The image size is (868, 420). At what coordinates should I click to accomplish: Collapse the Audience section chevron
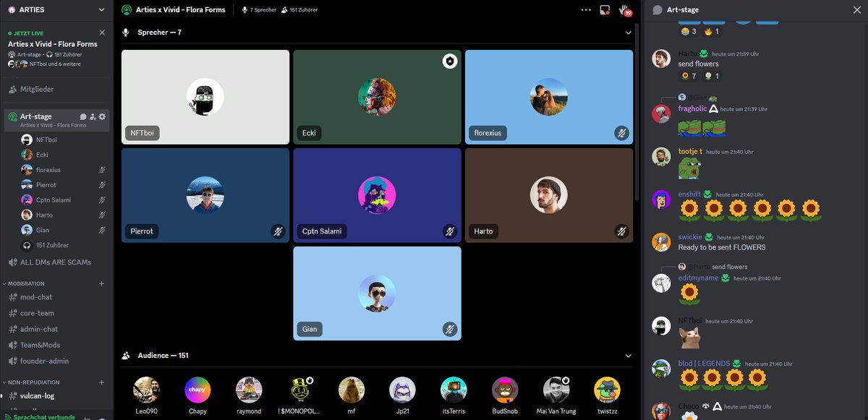pyautogui.click(x=628, y=356)
